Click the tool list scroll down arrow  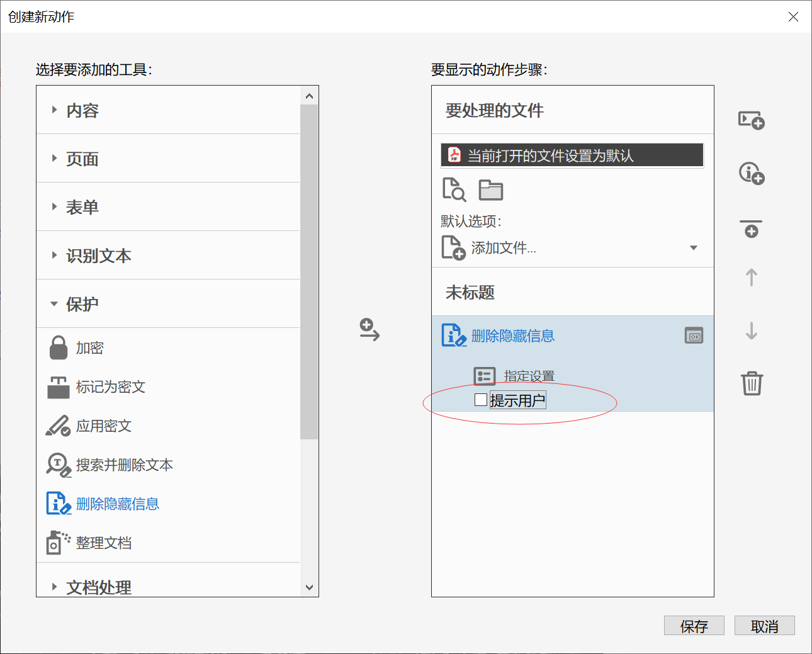(x=309, y=587)
